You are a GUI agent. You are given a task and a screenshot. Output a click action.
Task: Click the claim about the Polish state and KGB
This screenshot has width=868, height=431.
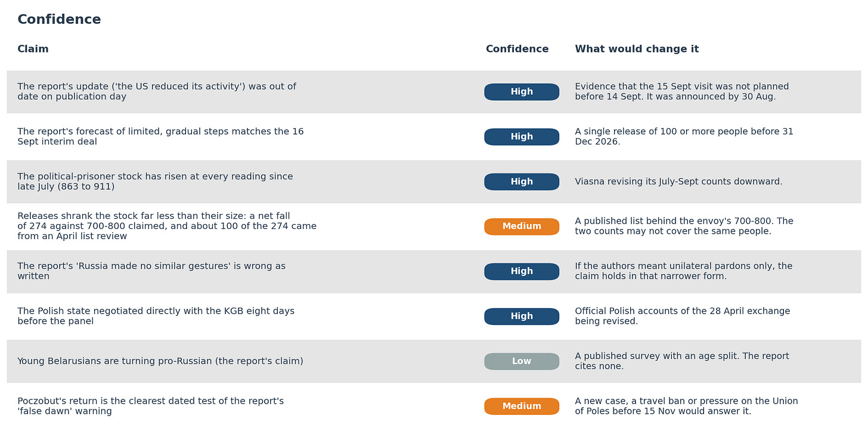pos(156,316)
